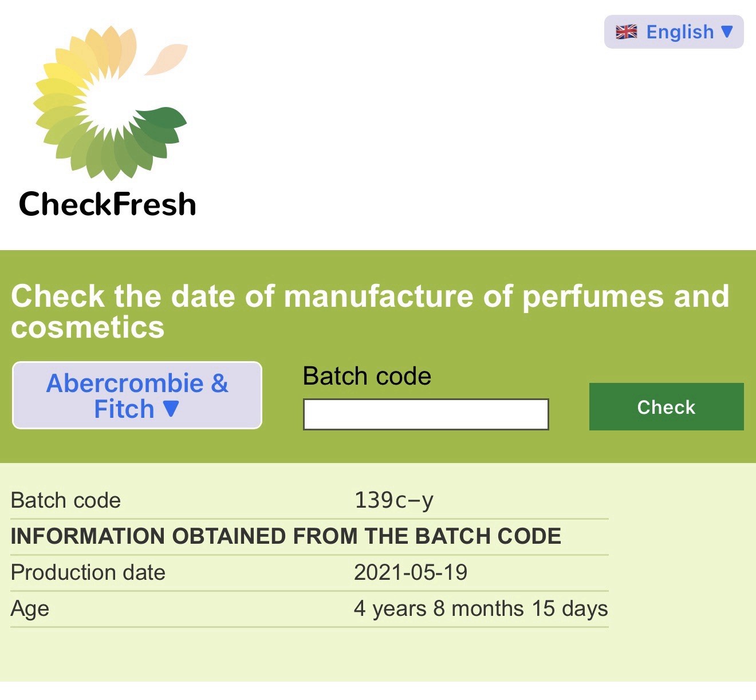Click the green Check button
The width and height of the screenshot is (756, 700).
666,407
